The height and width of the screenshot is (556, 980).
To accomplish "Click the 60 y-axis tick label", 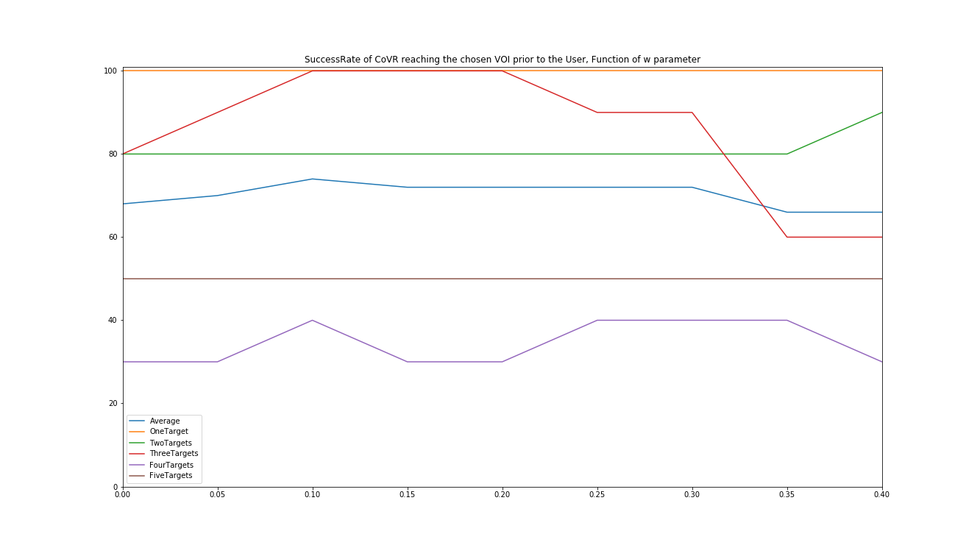I will click(113, 238).
